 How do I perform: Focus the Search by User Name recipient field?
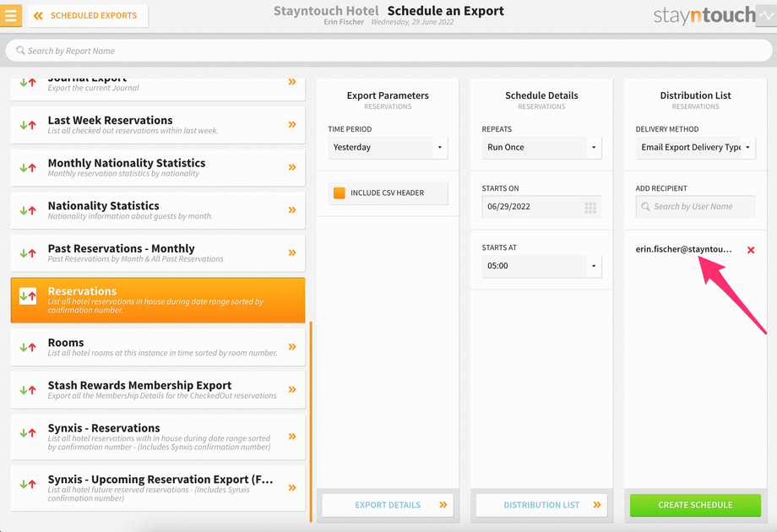[x=696, y=207]
